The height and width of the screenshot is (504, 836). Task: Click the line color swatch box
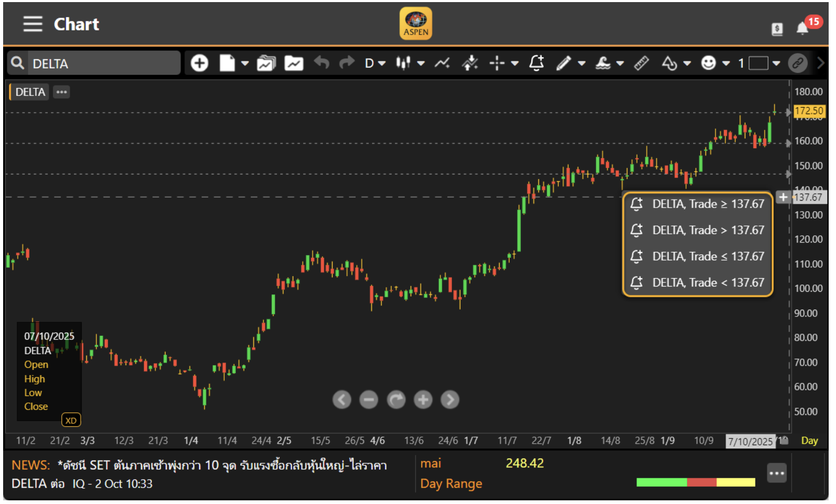point(758,63)
